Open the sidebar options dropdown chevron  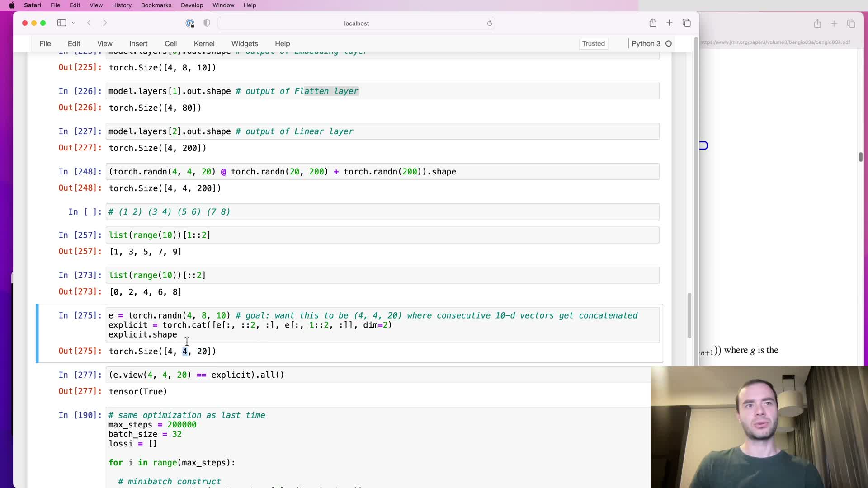(x=74, y=23)
